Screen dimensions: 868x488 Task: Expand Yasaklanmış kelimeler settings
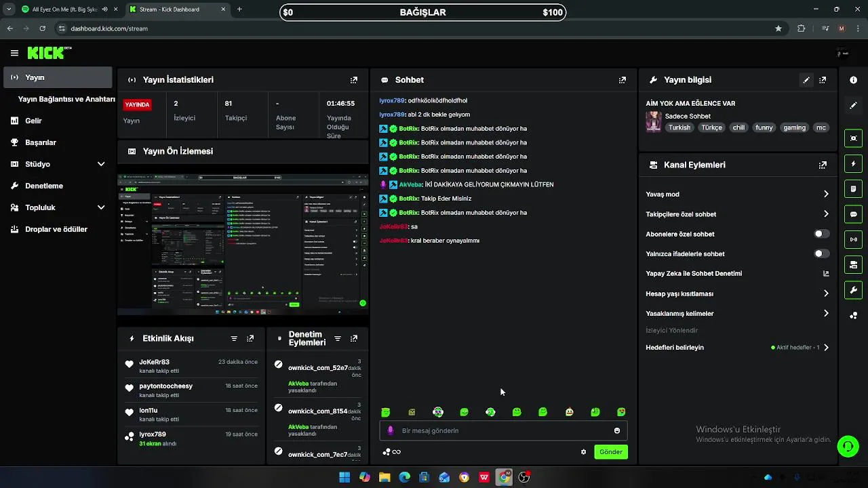826,314
